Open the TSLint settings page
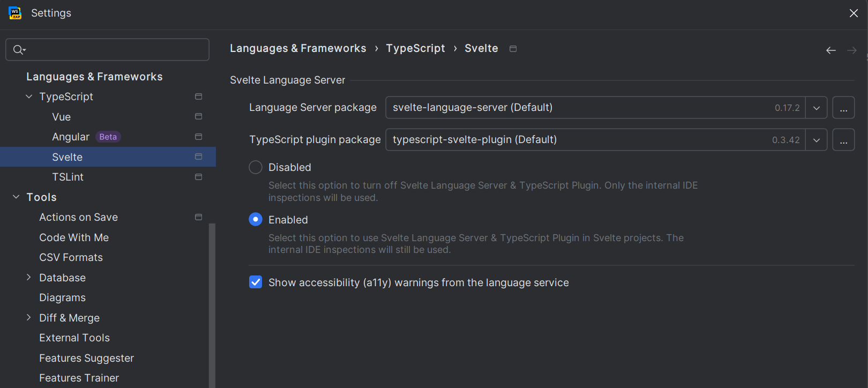This screenshot has width=868, height=388. 68,177
